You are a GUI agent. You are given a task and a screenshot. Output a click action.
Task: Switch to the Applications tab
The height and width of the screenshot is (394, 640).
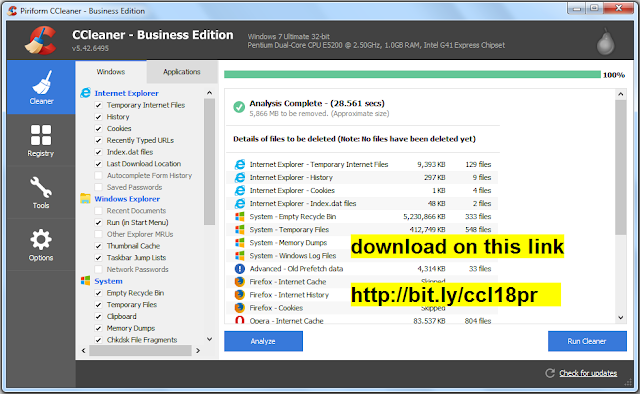tap(182, 72)
